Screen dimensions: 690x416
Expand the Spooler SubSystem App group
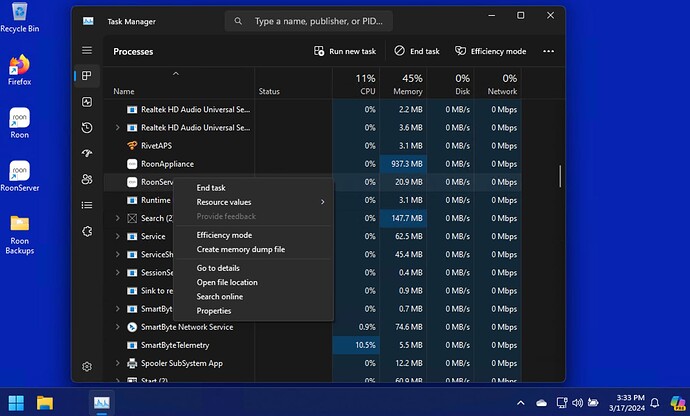tap(117, 363)
